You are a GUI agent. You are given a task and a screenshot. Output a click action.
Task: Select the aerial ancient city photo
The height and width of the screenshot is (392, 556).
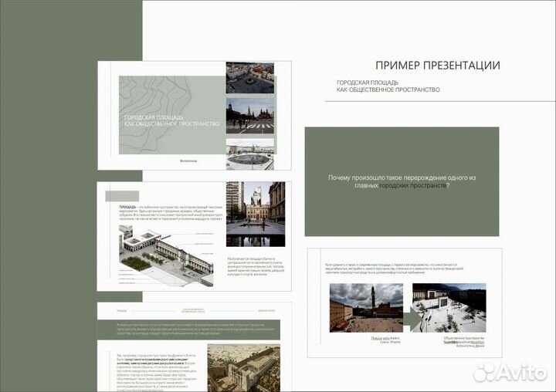point(254,368)
